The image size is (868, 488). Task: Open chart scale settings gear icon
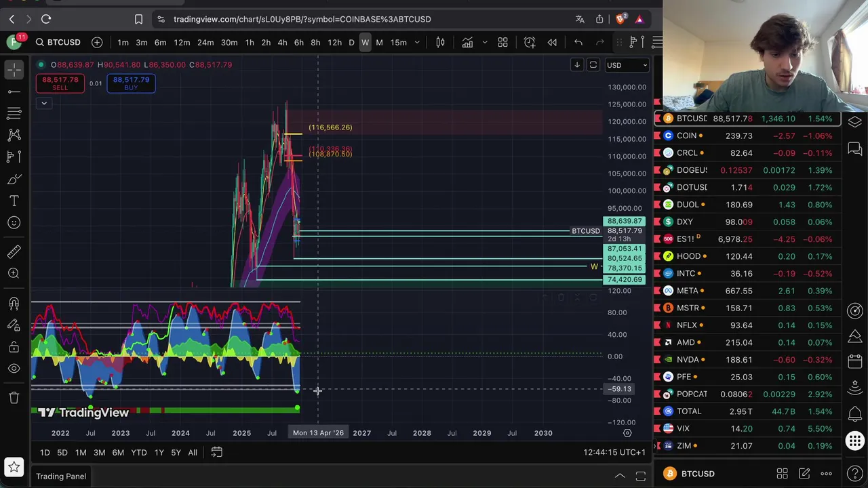627,433
